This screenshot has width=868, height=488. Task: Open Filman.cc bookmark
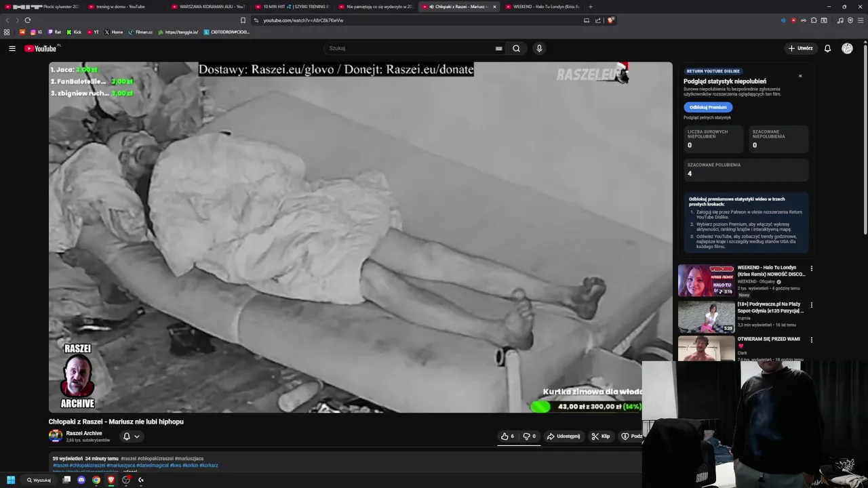coord(141,32)
